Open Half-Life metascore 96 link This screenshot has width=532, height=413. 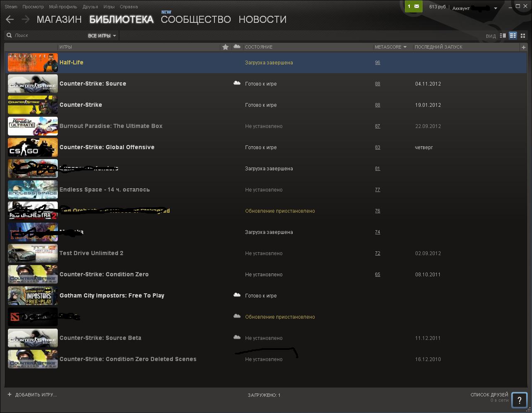coord(377,62)
